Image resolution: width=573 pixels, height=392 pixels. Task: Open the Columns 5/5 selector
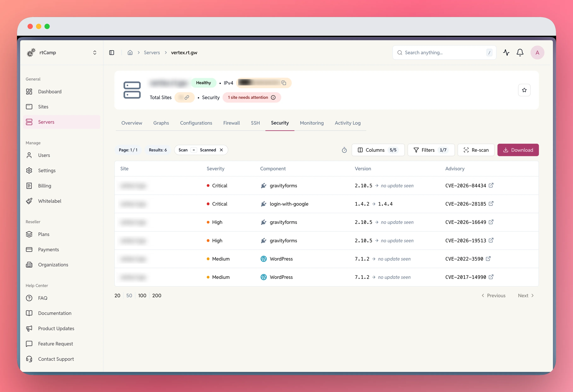tap(378, 150)
